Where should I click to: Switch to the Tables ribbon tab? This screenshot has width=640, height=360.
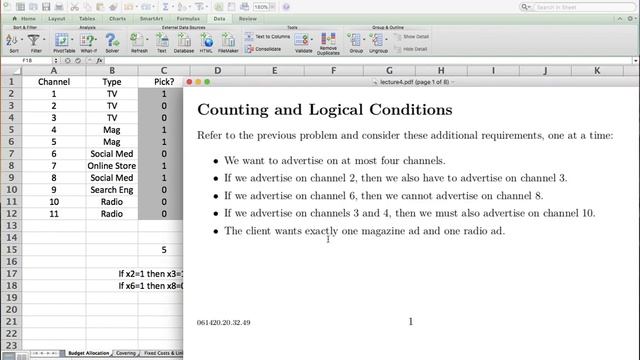tap(87, 19)
